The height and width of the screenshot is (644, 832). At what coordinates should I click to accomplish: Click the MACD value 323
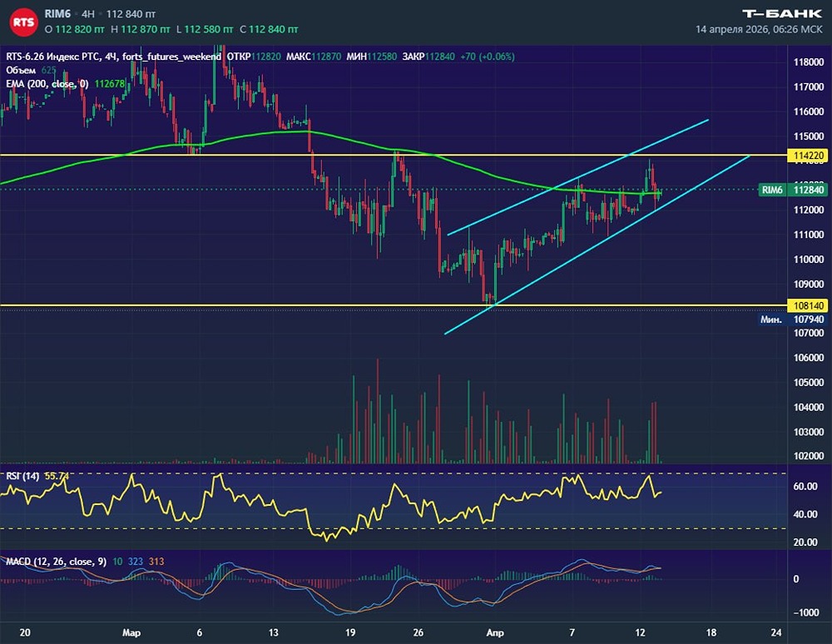136,562
